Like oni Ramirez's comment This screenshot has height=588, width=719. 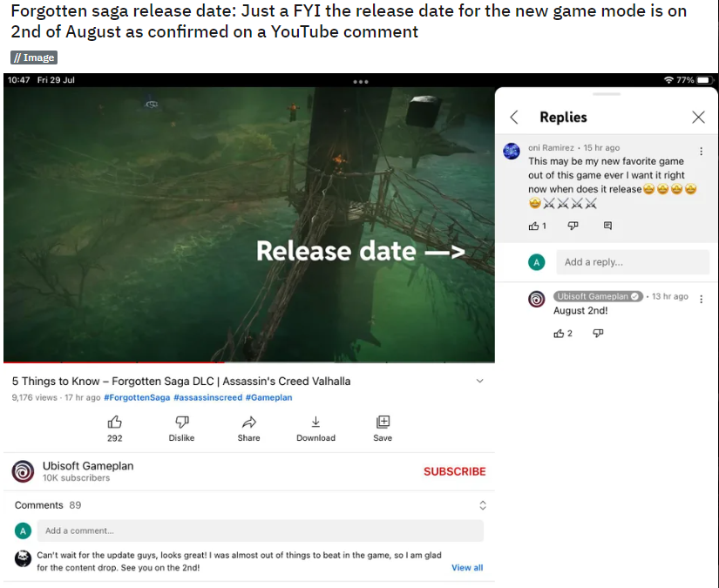(533, 226)
